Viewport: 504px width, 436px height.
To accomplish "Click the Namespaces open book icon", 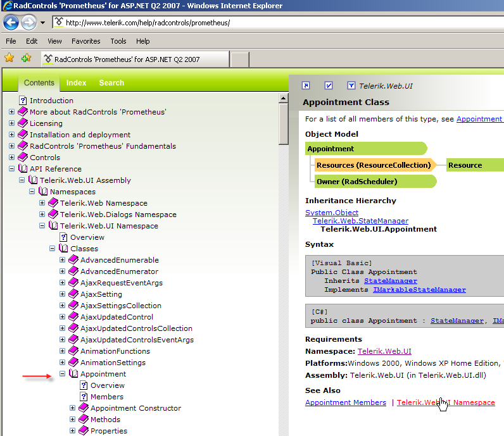I will coord(43,191).
